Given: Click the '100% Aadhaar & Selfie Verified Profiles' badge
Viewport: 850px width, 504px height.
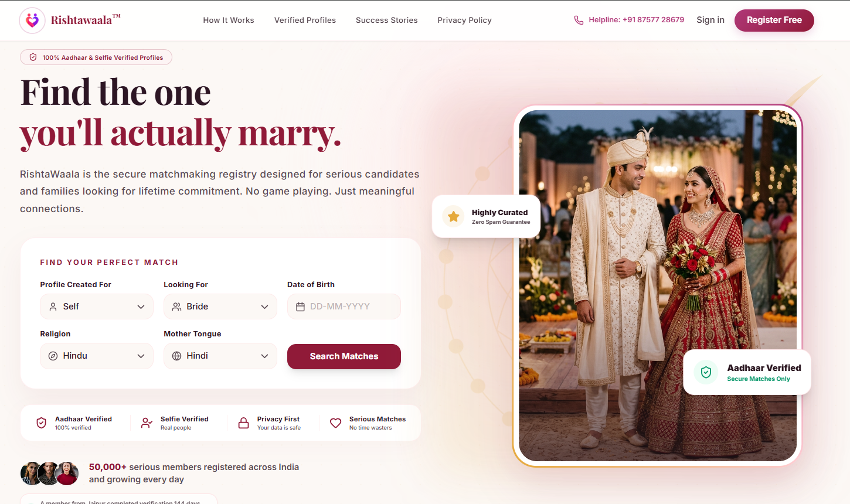Looking at the screenshot, I should (x=96, y=57).
